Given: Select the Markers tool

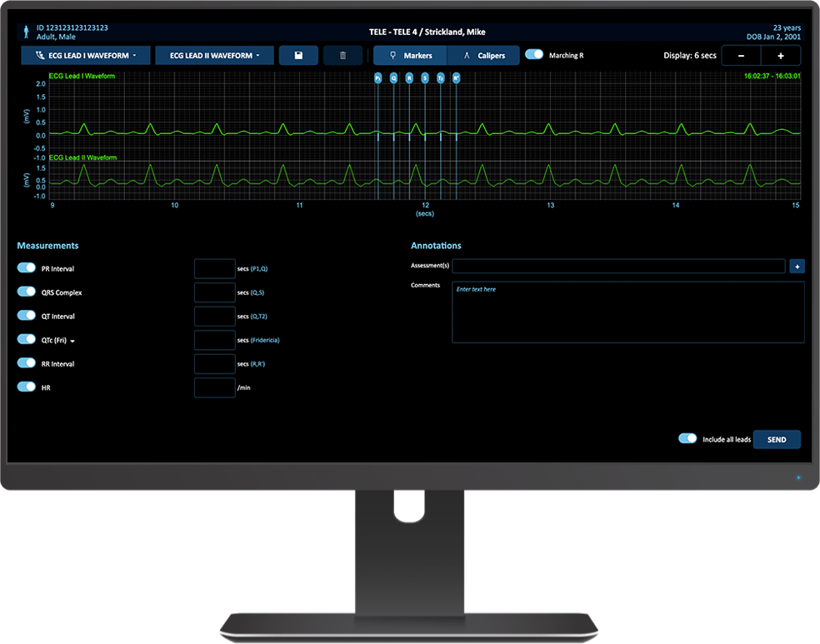Looking at the screenshot, I should tap(408, 55).
